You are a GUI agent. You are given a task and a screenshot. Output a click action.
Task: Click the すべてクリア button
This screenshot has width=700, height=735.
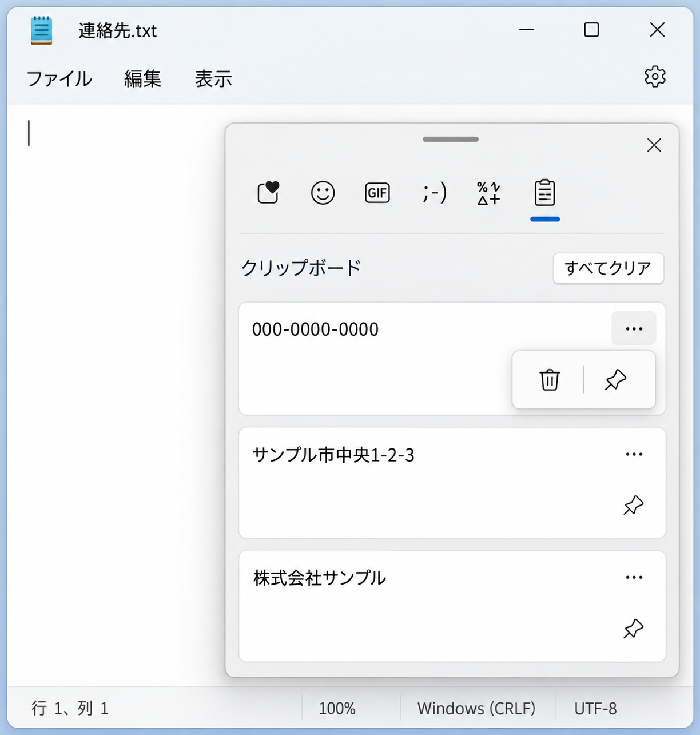608,268
